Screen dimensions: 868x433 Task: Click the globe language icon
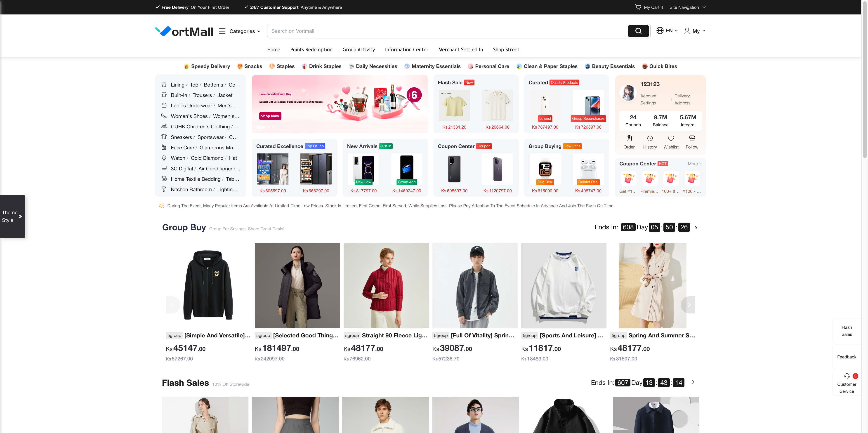click(660, 31)
